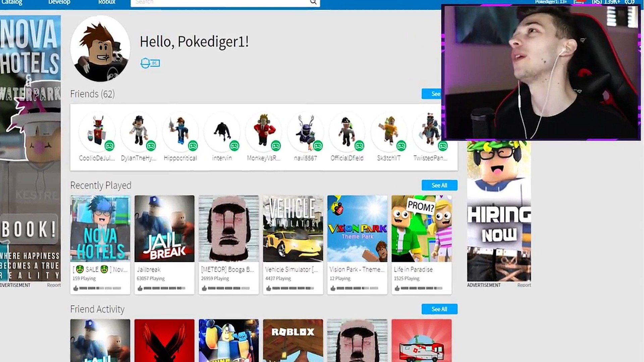Open the Vehicle Simulator game thumbnail

coord(293,229)
